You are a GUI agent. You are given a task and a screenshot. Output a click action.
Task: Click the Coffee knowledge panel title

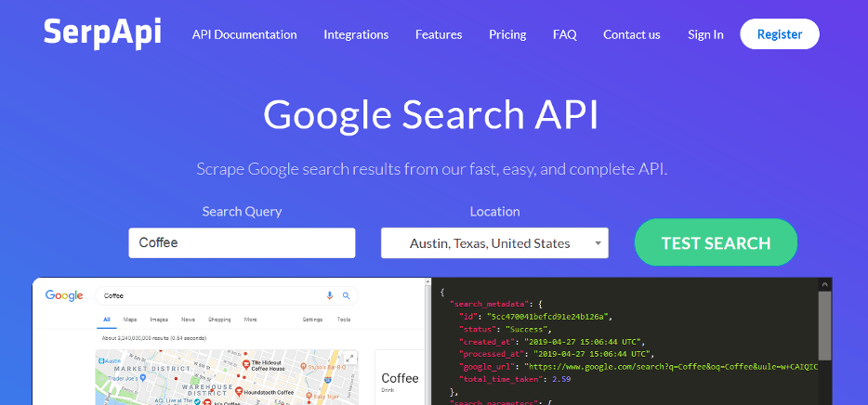[400, 378]
